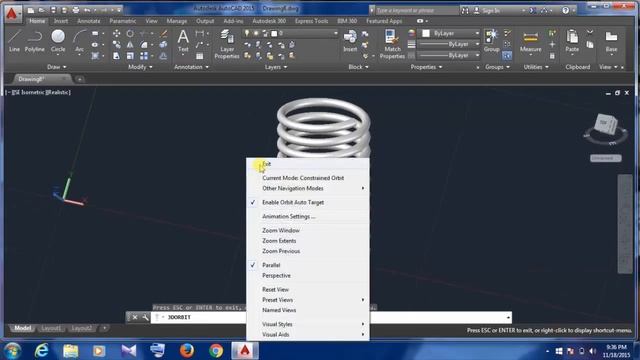Open Internet Explorer from taskbar
The width and height of the screenshot is (640, 360).
tap(42, 350)
